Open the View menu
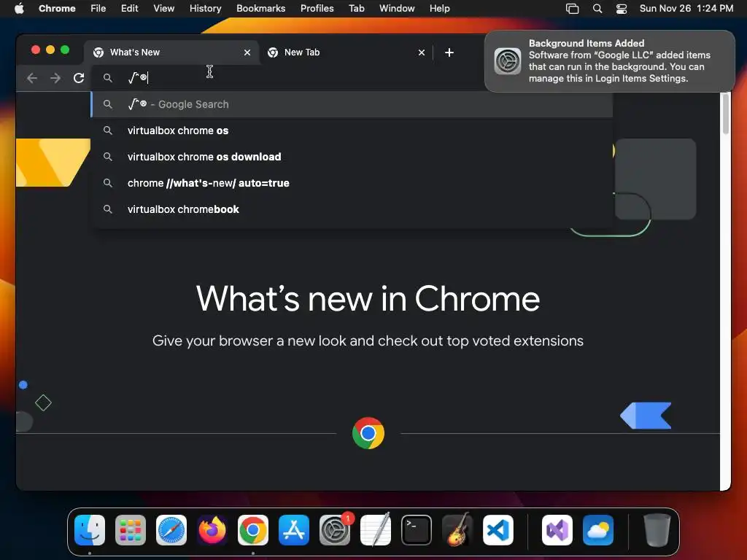 tap(164, 9)
